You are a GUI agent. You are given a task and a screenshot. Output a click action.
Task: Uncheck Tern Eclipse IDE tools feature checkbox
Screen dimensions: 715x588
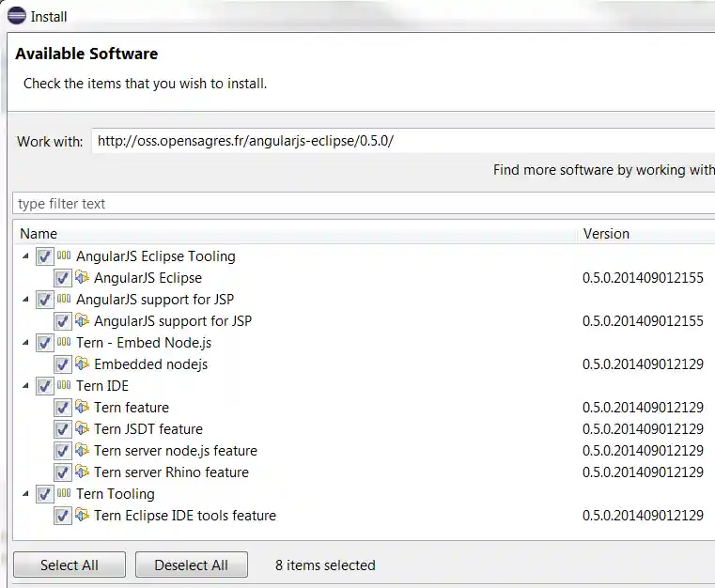click(62, 516)
